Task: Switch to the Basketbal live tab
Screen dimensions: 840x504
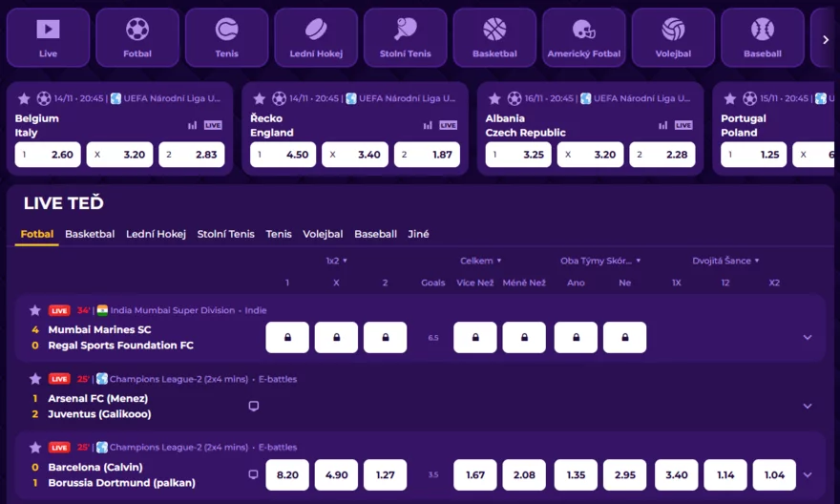Action: [90, 234]
